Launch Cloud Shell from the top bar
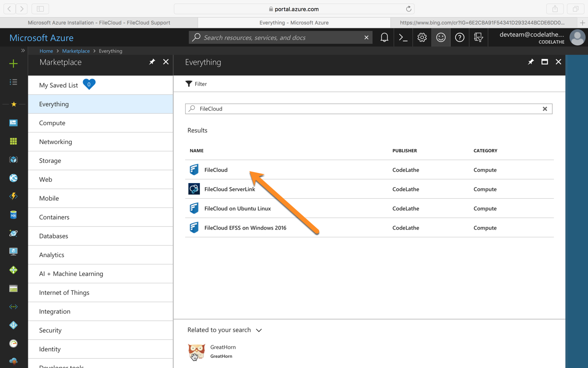This screenshot has width=588, height=368. 403,38
